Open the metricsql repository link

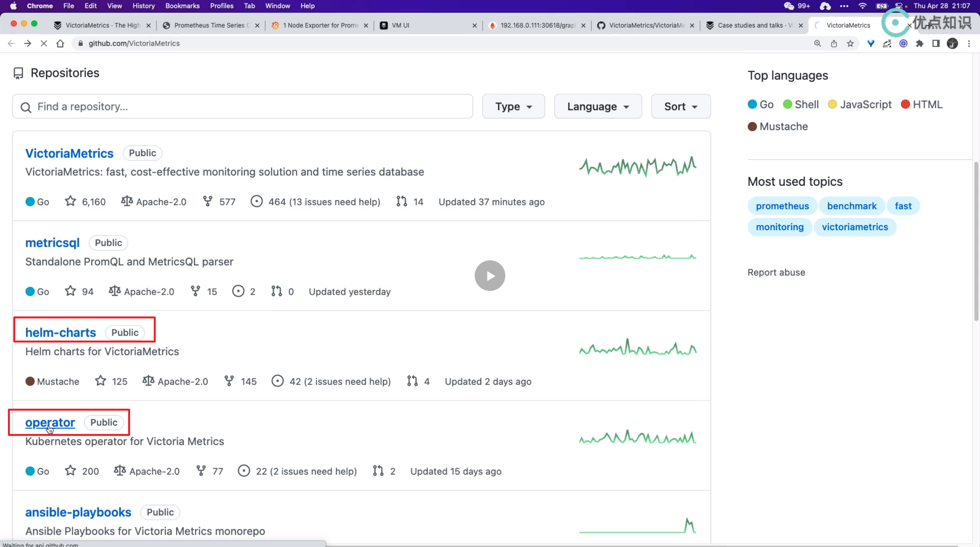(x=52, y=243)
